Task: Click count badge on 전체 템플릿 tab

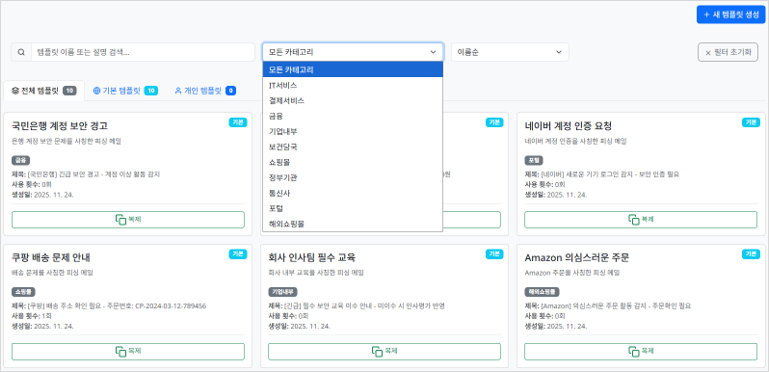Action: (70, 91)
